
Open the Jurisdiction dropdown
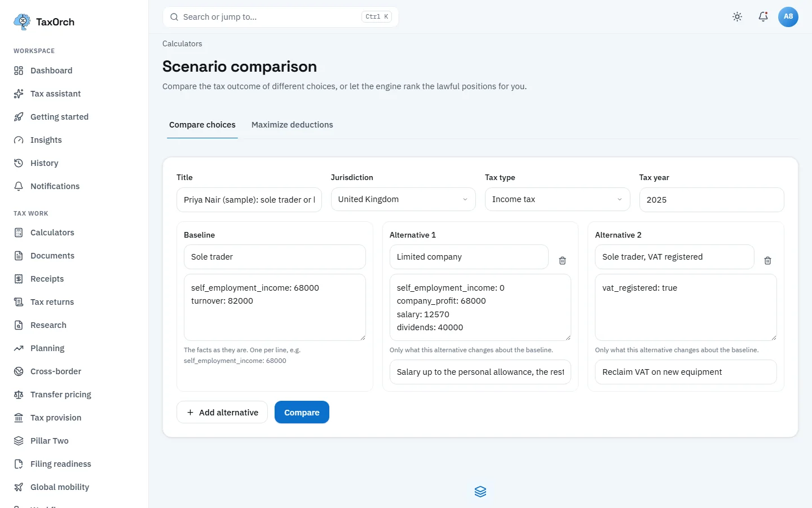(403, 199)
